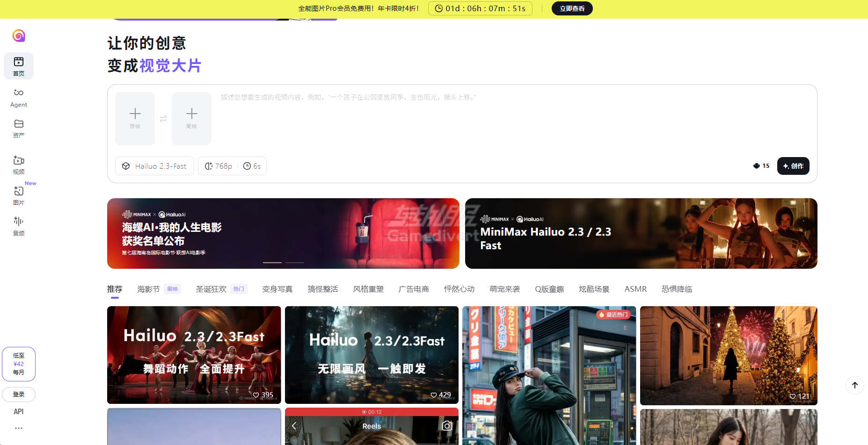Open the 资产 (Assets) panel icon
868x445 pixels.
[x=19, y=128]
